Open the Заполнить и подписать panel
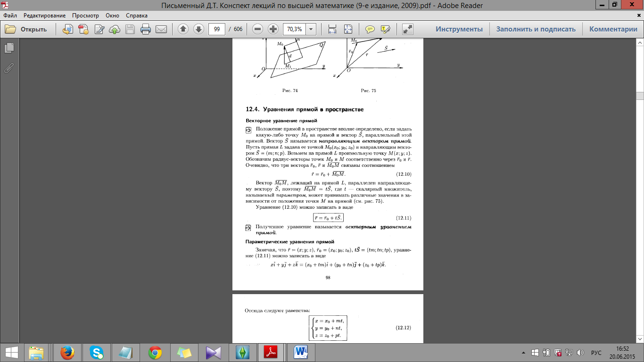644x362 pixels. (536, 29)
